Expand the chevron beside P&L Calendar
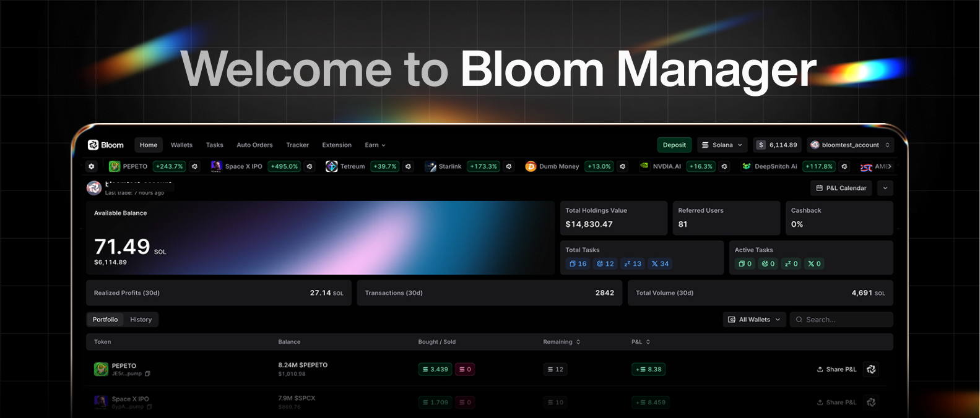 (x=885, y=188)
